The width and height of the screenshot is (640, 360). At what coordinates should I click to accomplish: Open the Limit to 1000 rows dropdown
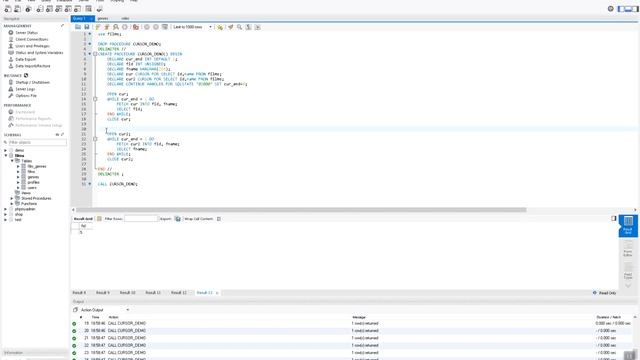click(x=192, y=27)
